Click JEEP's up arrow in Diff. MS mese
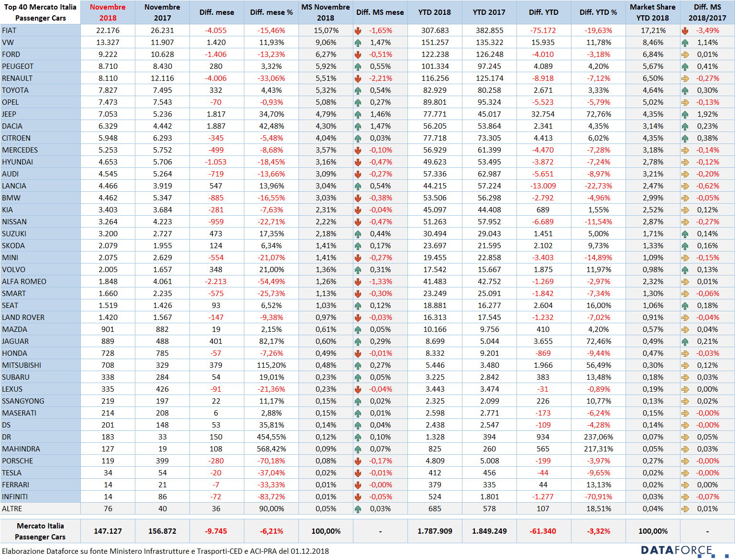 coord(358,114)
